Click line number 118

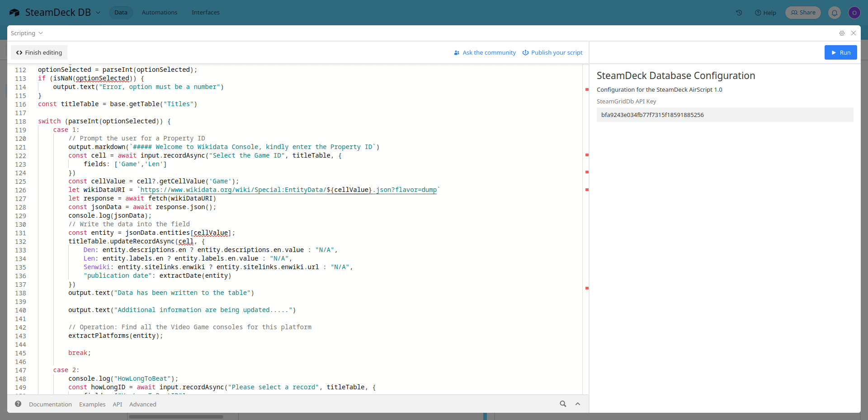pyautogui.click(x=21, y=121)
